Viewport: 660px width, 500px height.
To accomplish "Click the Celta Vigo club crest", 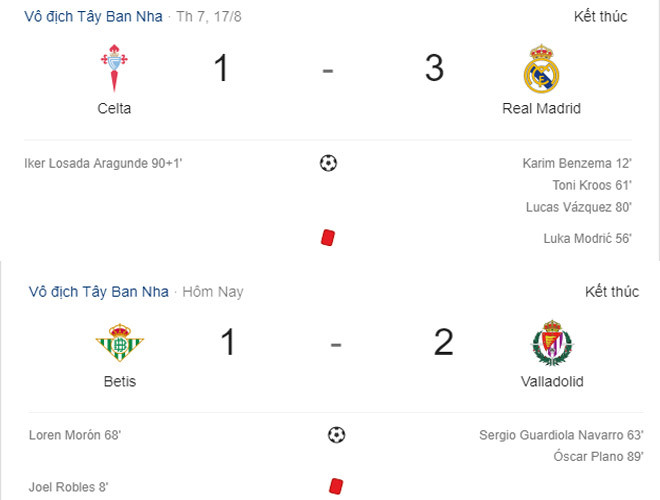I will point(114,69).
